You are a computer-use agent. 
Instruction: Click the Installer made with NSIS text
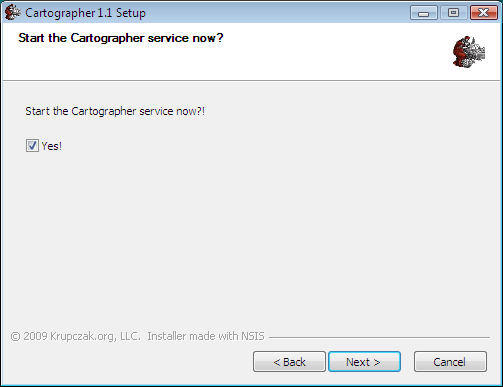pyautogui.click(x=206, y=336)
